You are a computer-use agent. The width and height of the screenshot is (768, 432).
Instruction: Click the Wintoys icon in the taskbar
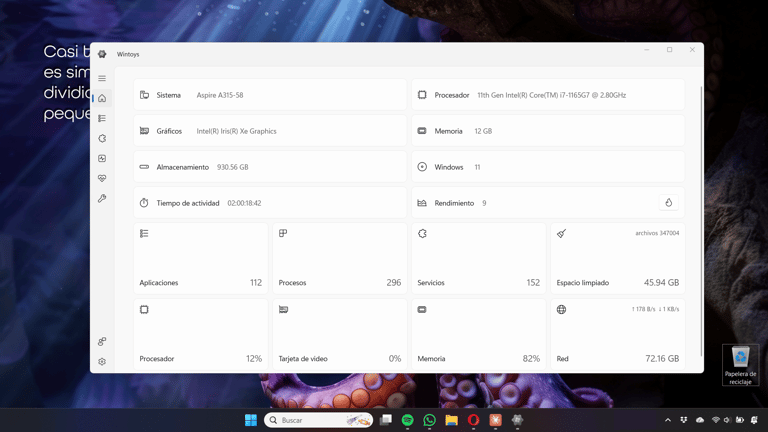(x=517, y=420)
